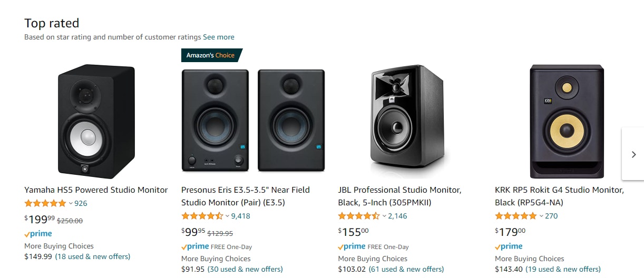View 9,418 ratings for Presonus Eris
This screenshot has height=278, width=644.
pos(241,216)
